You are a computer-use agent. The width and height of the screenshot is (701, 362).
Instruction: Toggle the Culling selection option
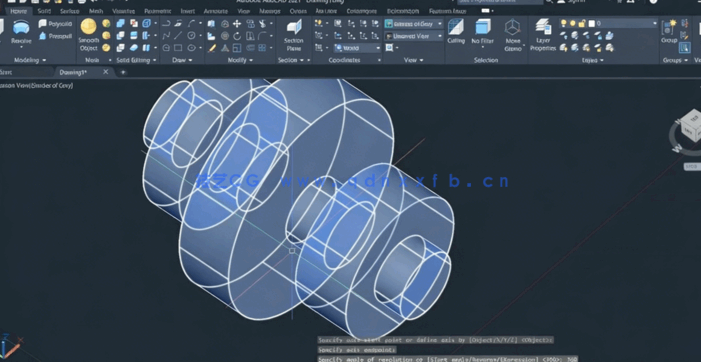click(x=456, y=31)
